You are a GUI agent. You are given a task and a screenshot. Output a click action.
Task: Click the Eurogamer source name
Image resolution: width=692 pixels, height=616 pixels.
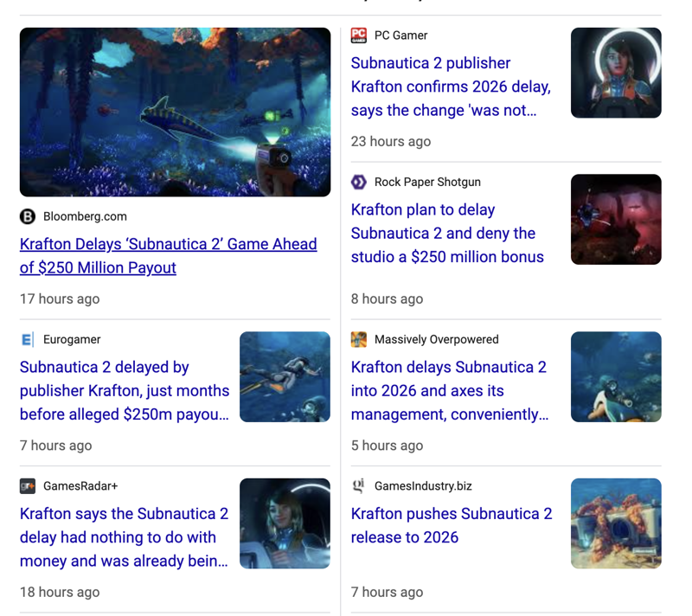click(x=72, y=339)
